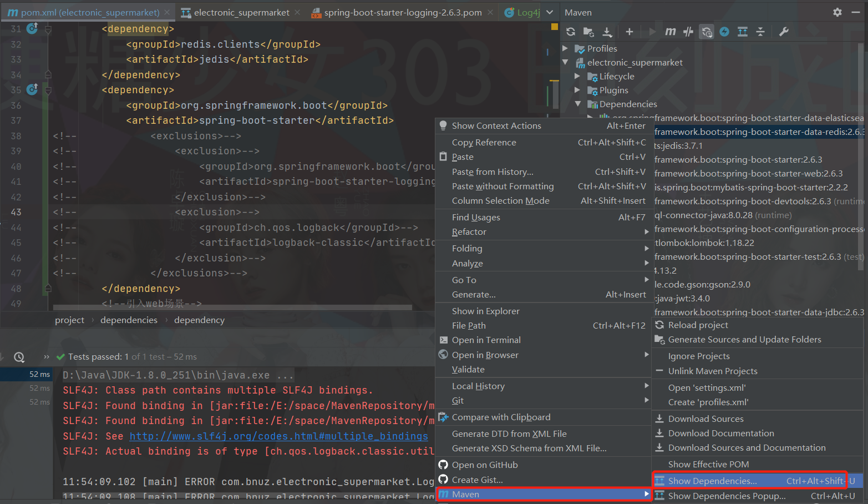Viewport: 868px width, 504px height.
Task: Expand all in Maven panel via icon
Action: point(743,32)
